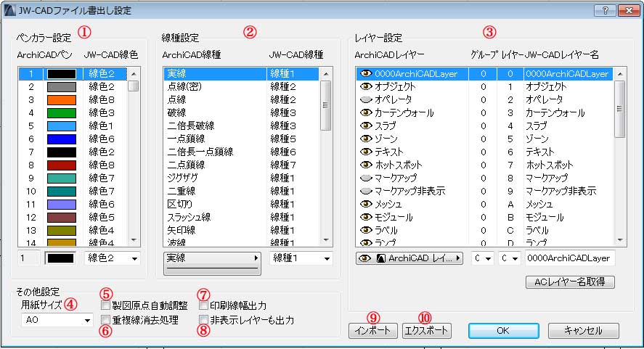Confirm with the OK button

504,331
